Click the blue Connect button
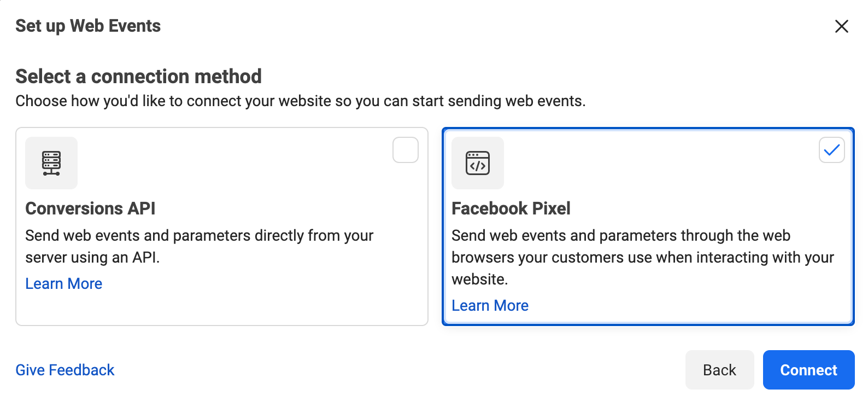Screen dimensions: 868x395 pos(809,370)
